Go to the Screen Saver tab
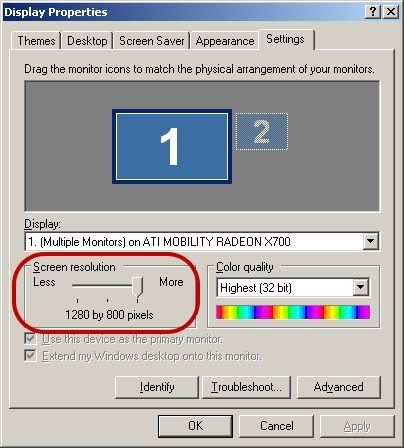 [152, 41]
